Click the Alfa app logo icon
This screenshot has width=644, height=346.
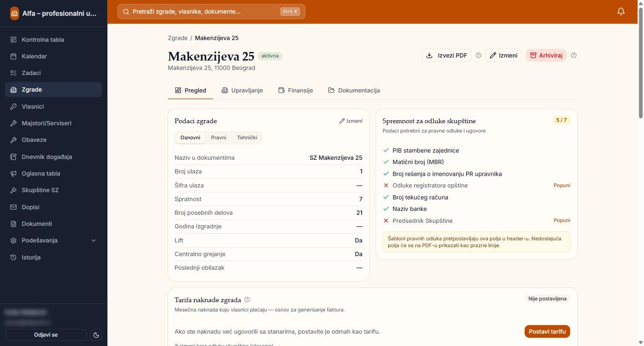(x=14, y=13)
